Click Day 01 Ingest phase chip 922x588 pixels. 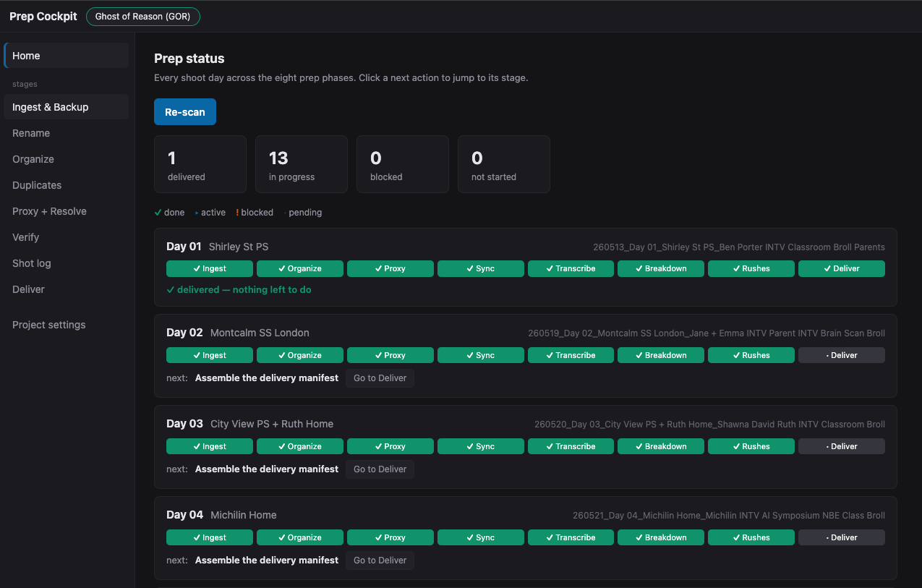pos(210,268)
